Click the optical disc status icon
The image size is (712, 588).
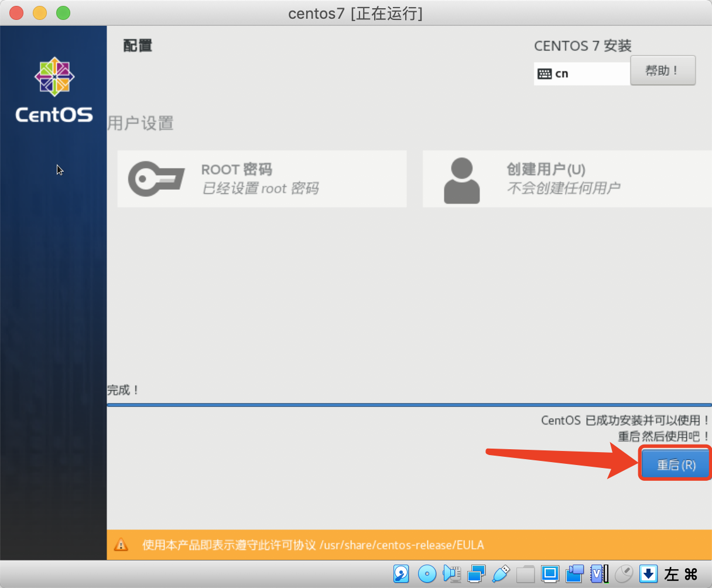[427, 573]
